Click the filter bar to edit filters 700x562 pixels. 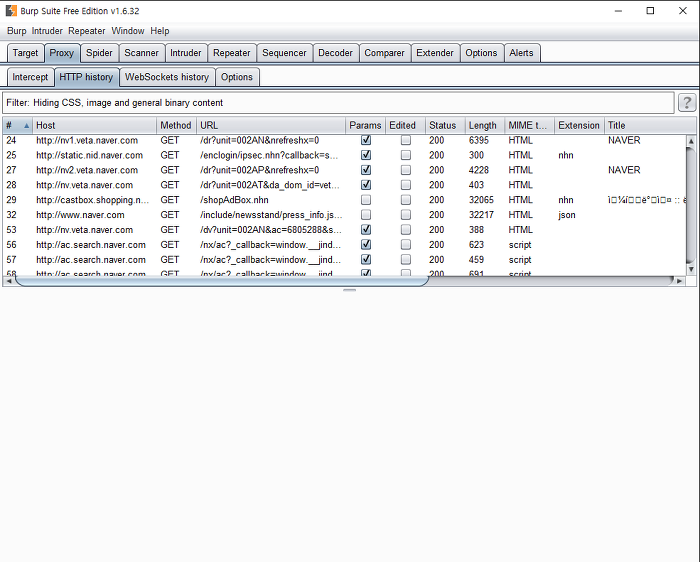pyautogui.click(x=338, y=103)
